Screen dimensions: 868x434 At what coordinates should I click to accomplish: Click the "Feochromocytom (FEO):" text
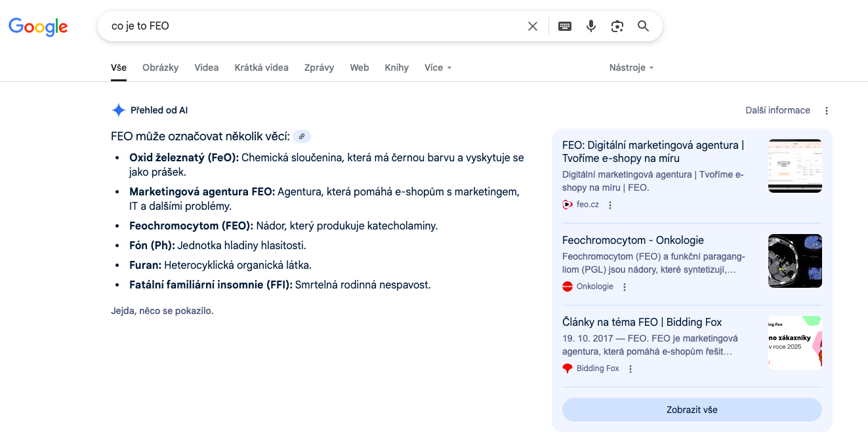tap(191, 226)
